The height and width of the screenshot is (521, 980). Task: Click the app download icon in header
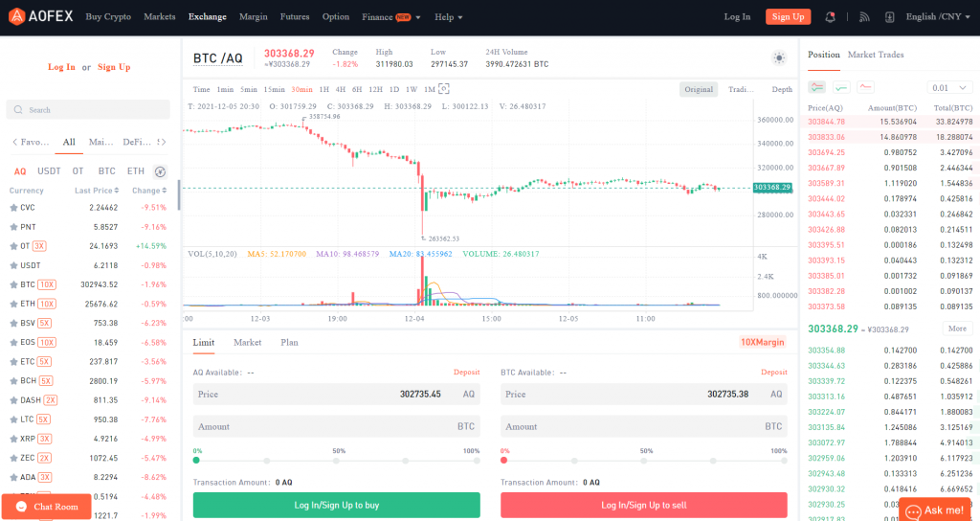tap(889, 17)
